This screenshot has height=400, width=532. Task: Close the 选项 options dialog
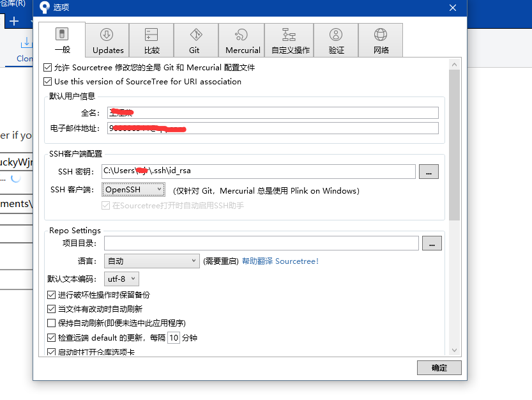(x=453, y=8)
